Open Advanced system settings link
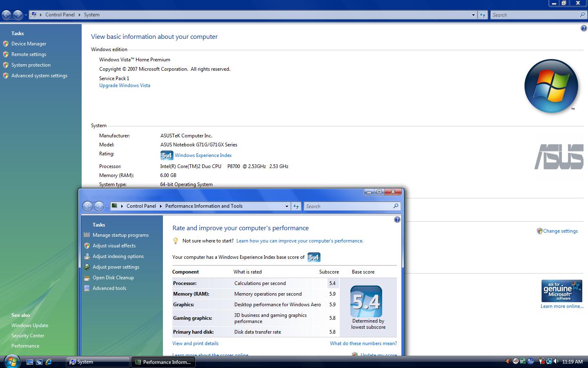588x368 pixels. point(39,76)
